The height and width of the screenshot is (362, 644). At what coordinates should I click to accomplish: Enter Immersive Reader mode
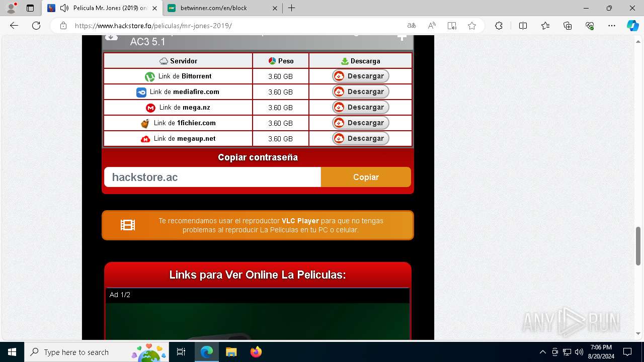click(452, 26)
